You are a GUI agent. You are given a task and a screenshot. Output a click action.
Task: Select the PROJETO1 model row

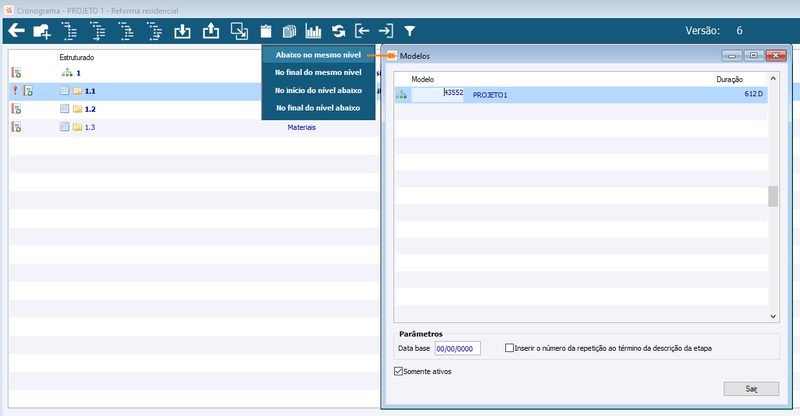pos(581,94)
